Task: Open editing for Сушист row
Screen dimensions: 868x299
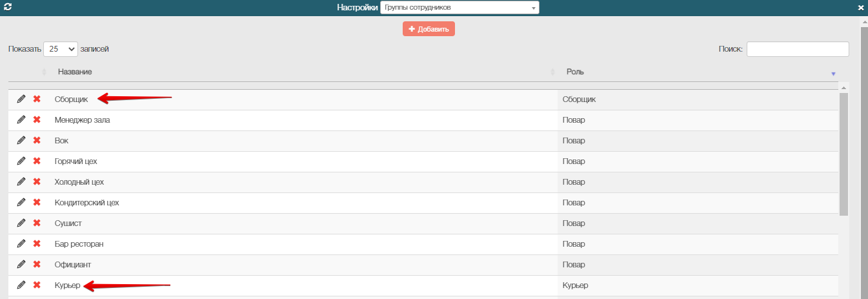Action: tap(21, 223)
